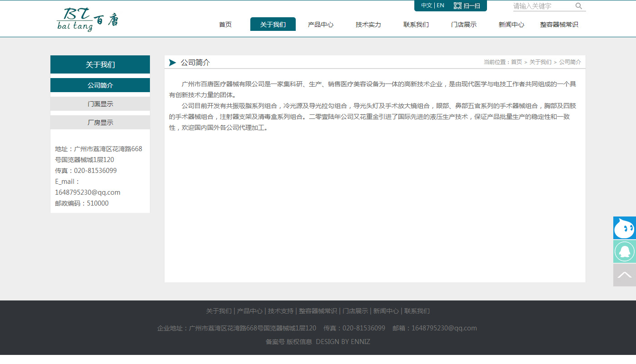This screenshot has width=636, height=364.
Task: Open 产品中心 in the navigation bar
Action: [x=321, y=25]
